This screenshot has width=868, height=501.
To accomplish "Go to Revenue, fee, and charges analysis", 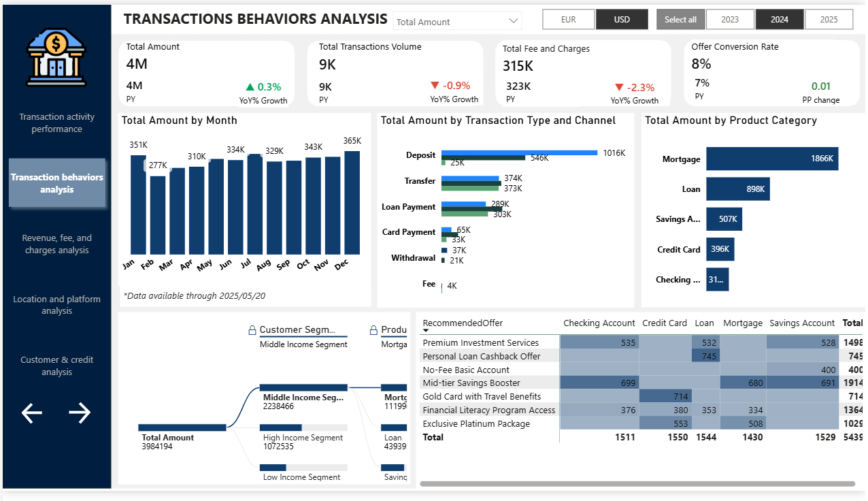I will (x=56, y=244).
